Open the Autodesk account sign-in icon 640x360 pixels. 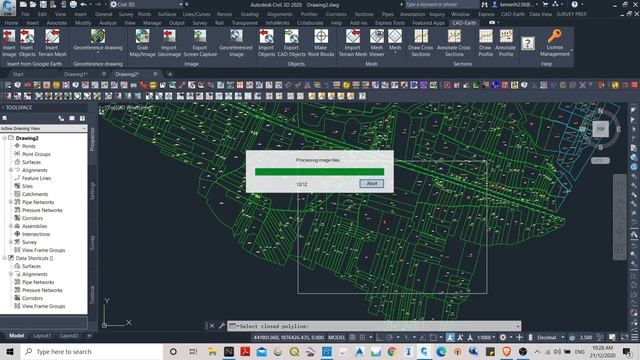(x=495, y=4)
